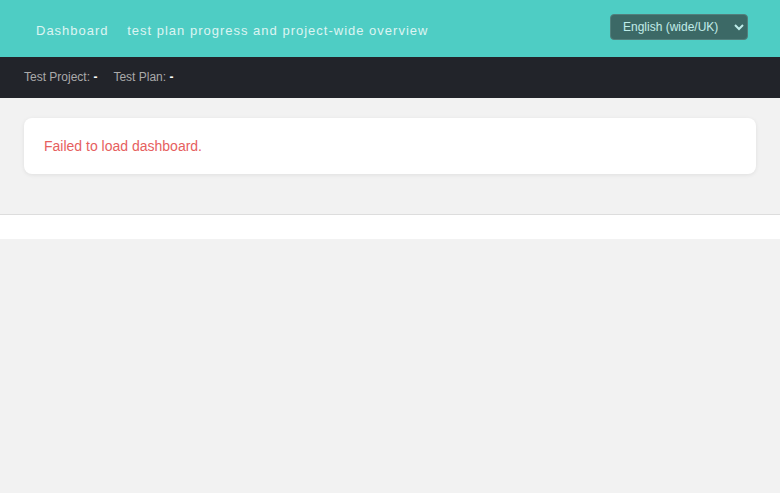Click the word 'overview' in the header subtitle

coord(398,31)
